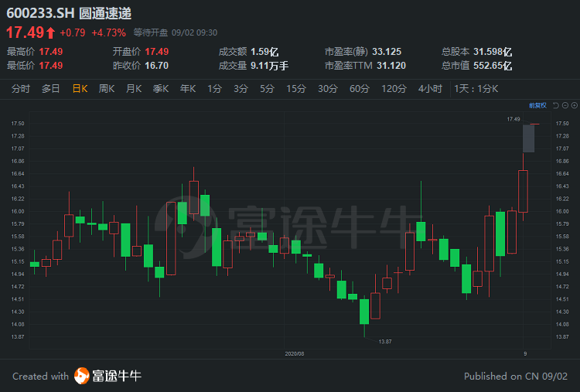Click the 17.50 label on right price axis
This screenshot has width=580, height=392.
click(x=562, y=124)
